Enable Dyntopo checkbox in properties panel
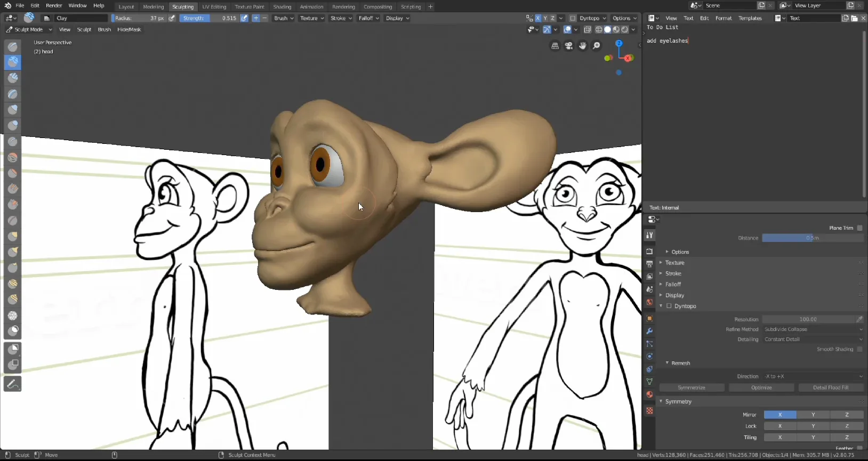The height and width of the screenshot is (461, 868). [669, 306]
